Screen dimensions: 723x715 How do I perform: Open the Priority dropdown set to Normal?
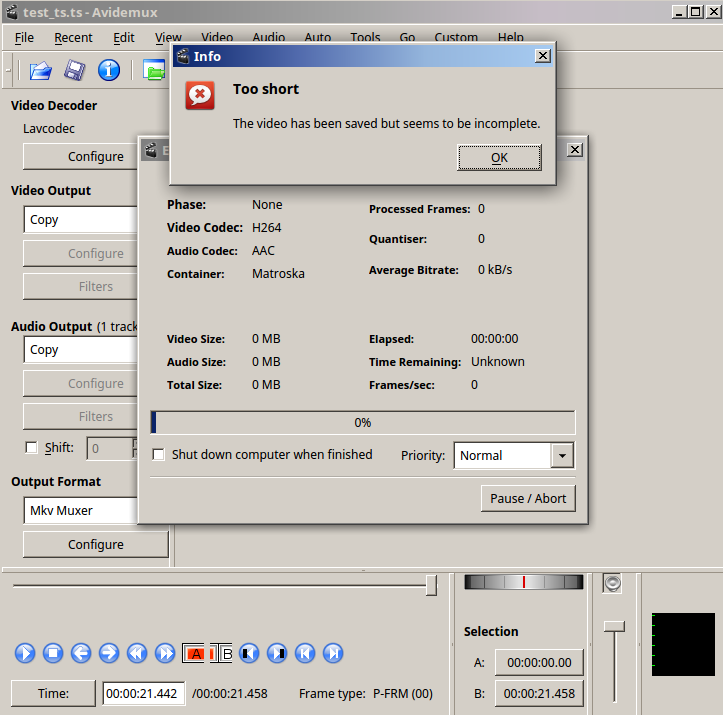[514, 456]
